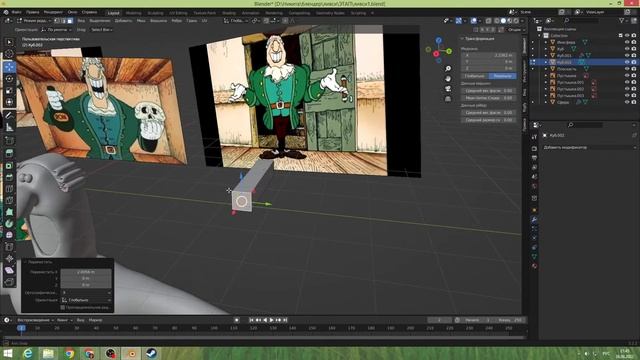Click the vertex X coordinate field
This screenshot has width=640, height=360.
click(489, 55)
